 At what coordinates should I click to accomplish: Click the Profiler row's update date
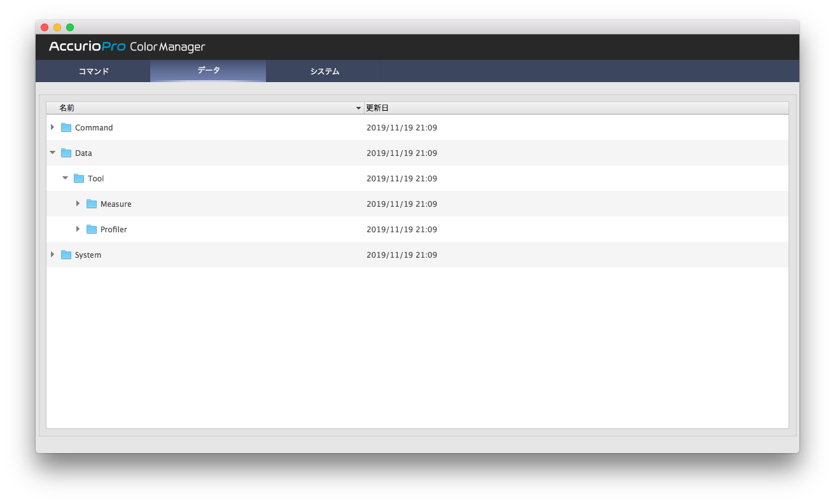pyautogui.click(x=402, y=229)
